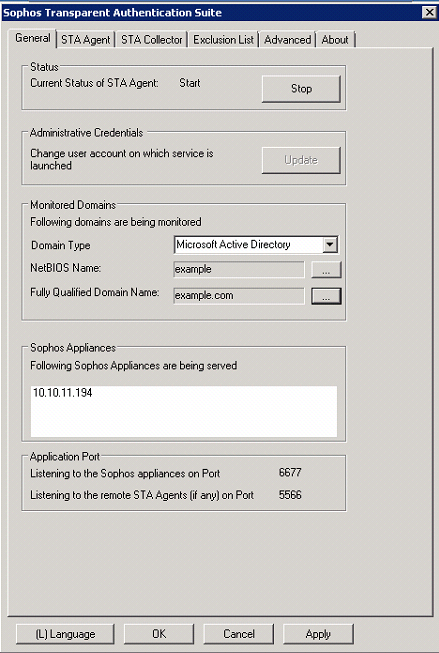The width and height of the screenshot is (439, 653).
Task: Apply the current settings
Action: point(318,634)
